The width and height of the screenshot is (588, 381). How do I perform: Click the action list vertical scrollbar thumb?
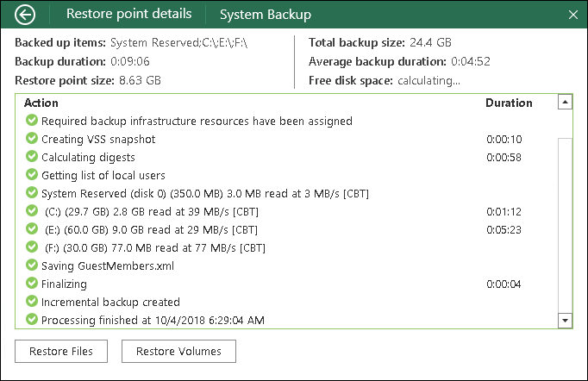click(x=565, y=226)
